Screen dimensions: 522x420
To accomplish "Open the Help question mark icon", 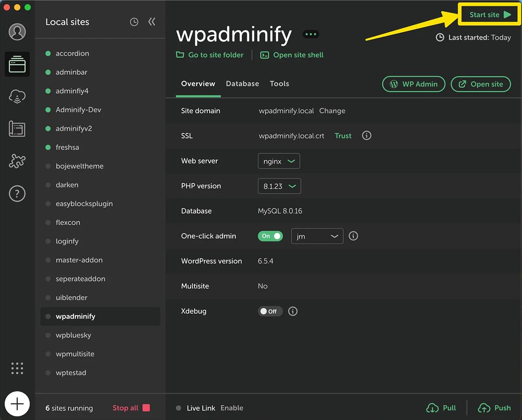I will coord(17,193).
